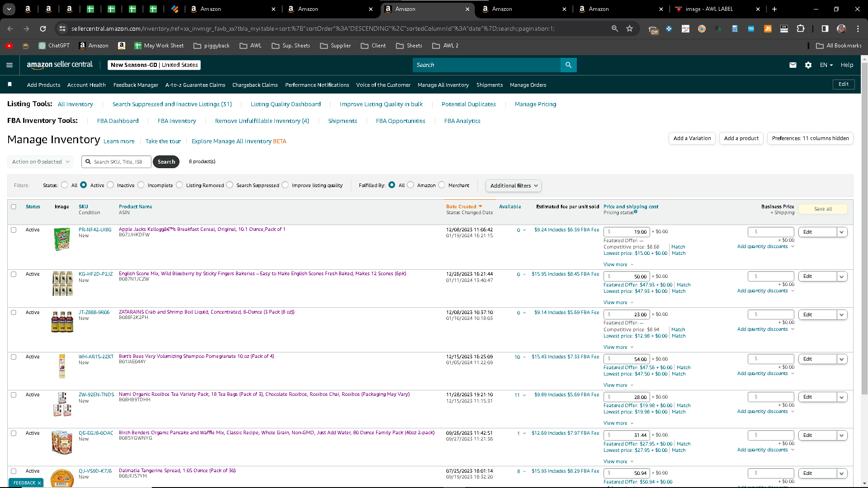Open the Dalmatia Tangerine Spread product thumbnail
The height and width of the screenshot is (488, 868).
(x=62, y=478)
